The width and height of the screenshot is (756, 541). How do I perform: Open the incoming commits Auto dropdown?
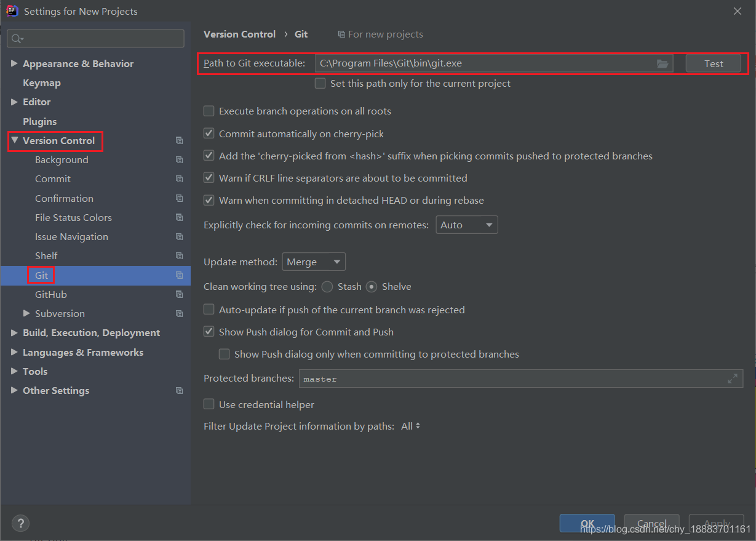tap(467, 225)
